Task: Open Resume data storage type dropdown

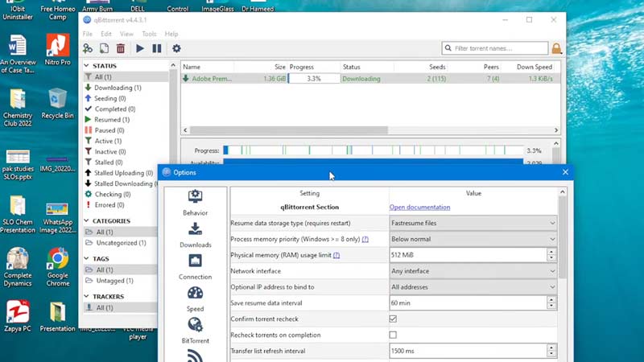Action: 473,224
